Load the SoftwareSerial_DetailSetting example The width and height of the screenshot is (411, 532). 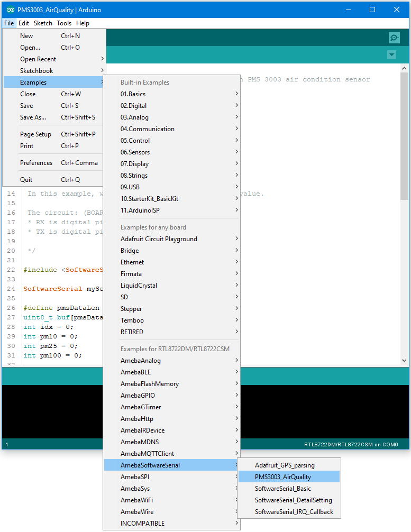coord(289,500)
